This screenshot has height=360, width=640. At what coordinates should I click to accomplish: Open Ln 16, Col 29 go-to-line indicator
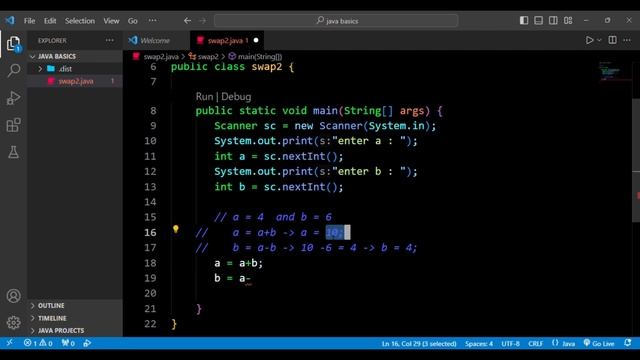coord(419,344)
